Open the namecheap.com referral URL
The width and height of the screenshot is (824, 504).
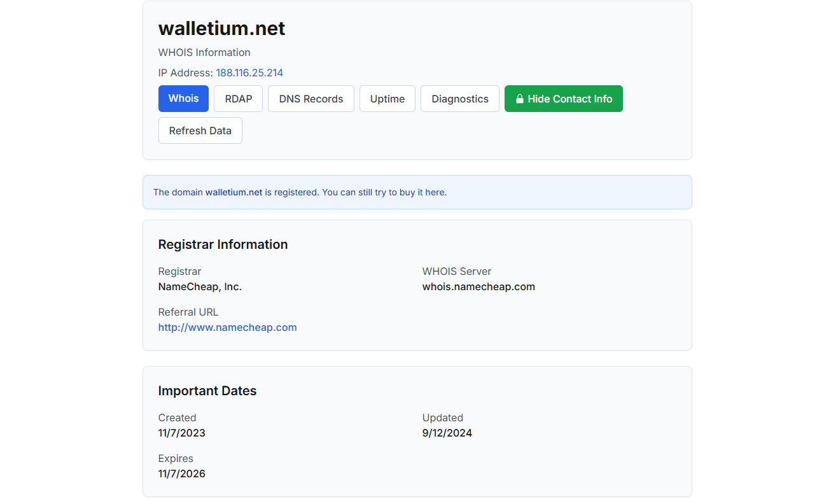(228, 328)
